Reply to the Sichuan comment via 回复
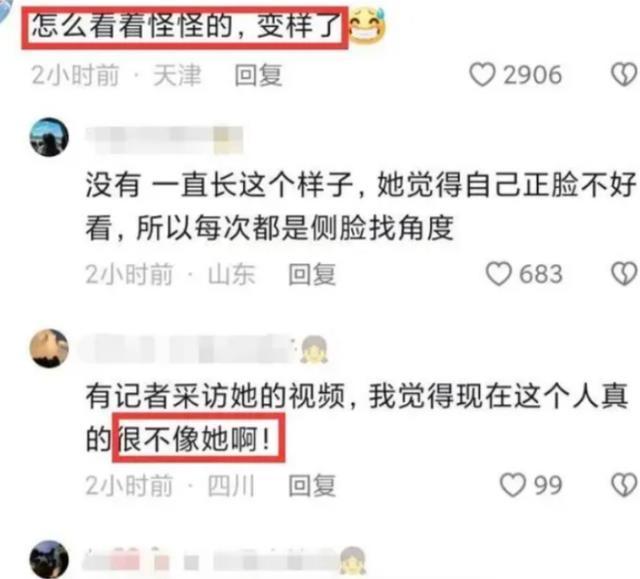The image size is (640, 579). [x=312, y=486]
